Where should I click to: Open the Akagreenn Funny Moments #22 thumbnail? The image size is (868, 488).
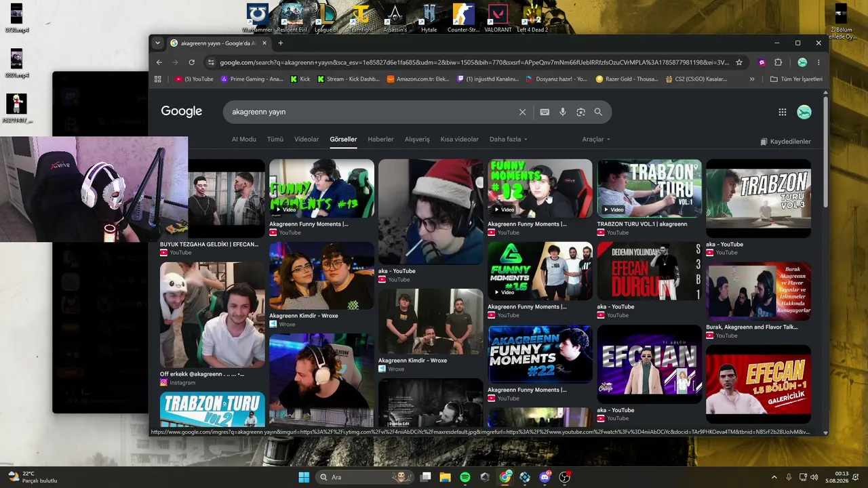[540, 354]
